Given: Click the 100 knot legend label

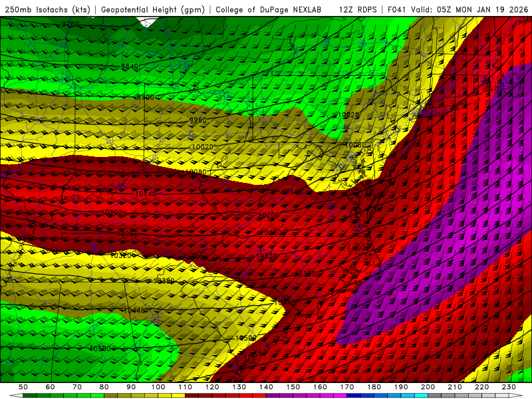Looking at the screenshot, I should [x=158, y=387].
